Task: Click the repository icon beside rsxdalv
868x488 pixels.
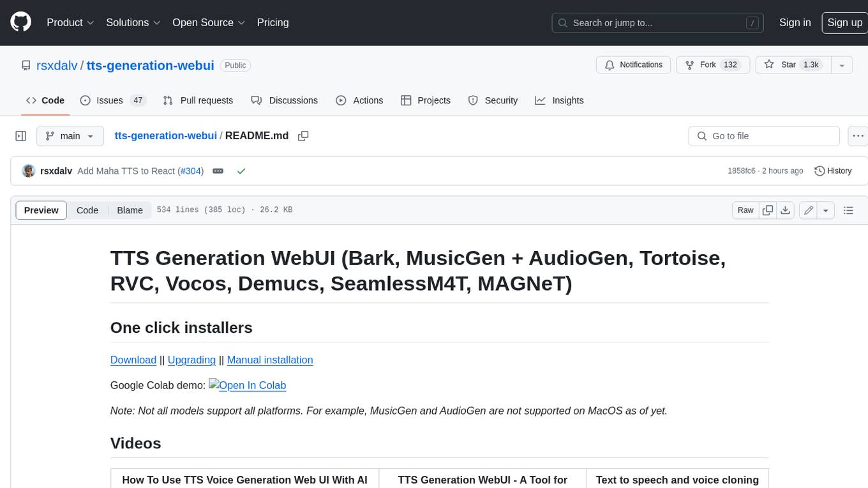Action: (x=26, y=65)
